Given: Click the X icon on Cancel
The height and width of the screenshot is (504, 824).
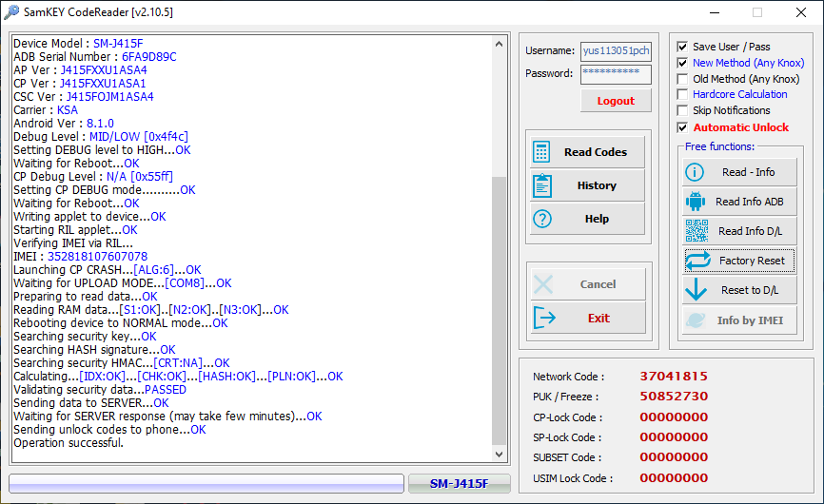Looking at the screenshot, I should [x=543, y=284].
